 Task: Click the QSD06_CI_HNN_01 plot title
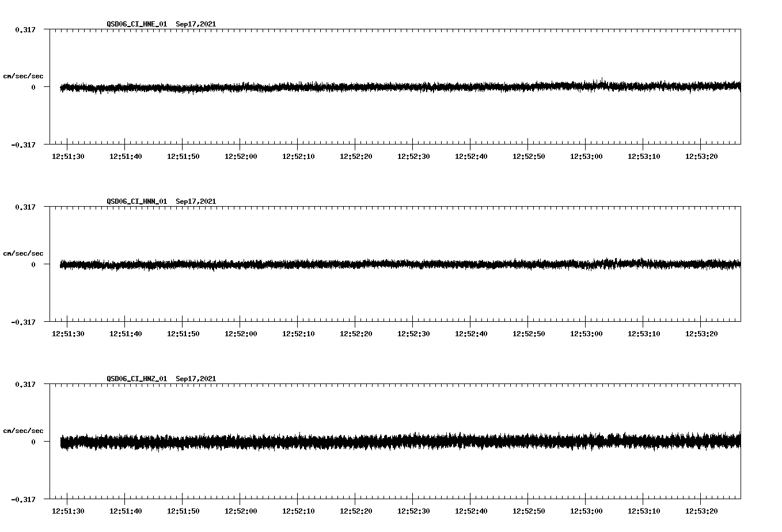coord(161,202)
